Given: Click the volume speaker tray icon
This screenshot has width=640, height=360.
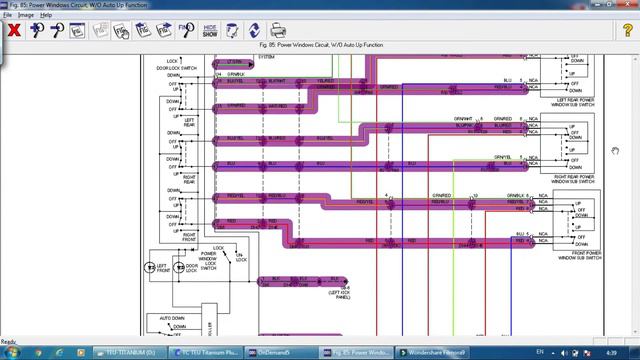Looking at the screenshot, I should pyautogui.click(x=564, y=353).
